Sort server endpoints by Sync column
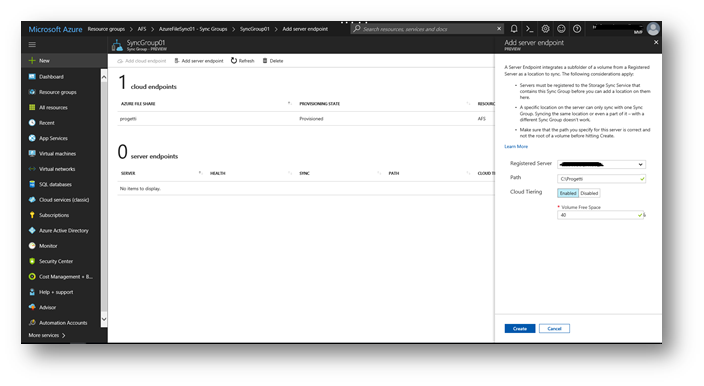 coord(304,173)
